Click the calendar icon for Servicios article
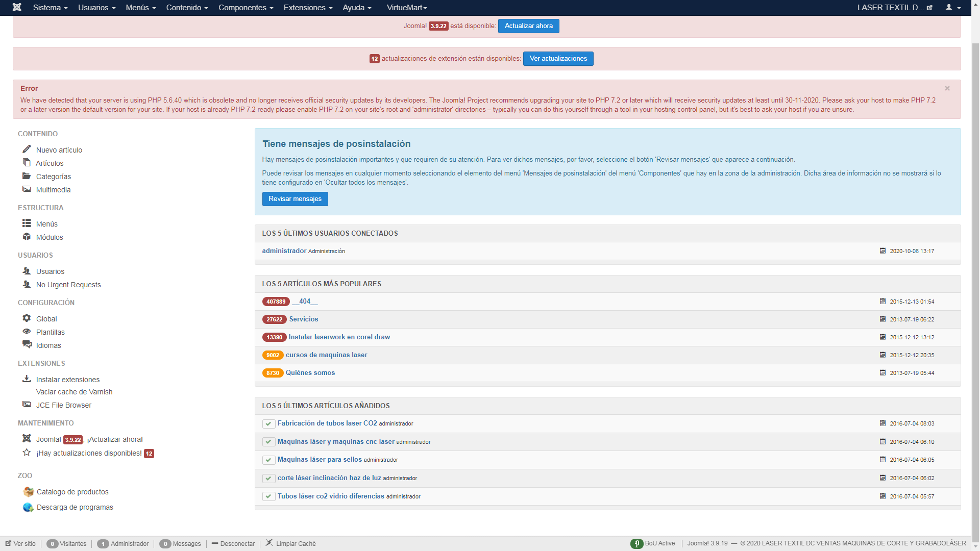Image resolution: width=980 pixels, height=551 pixels. (x=883, y=319)
